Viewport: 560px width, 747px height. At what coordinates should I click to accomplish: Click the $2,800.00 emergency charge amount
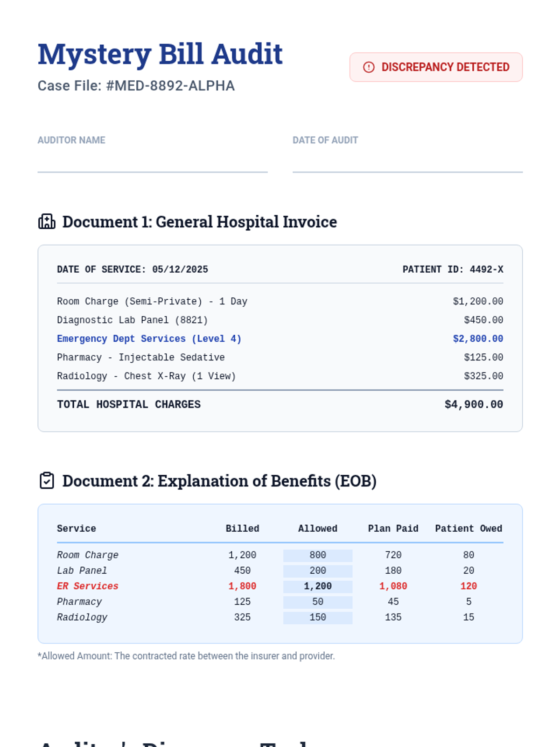(x=477, y=338)
